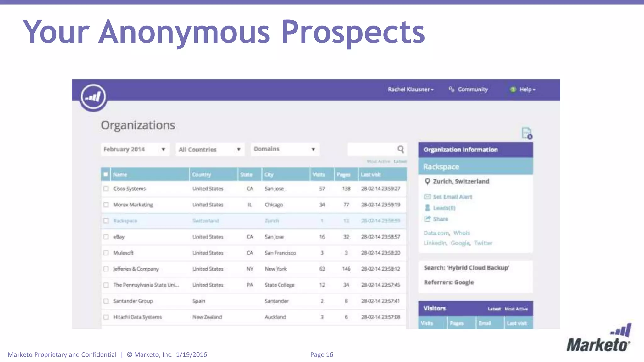Sort table by Country column header
644x362 pixels.
[214, 174]
